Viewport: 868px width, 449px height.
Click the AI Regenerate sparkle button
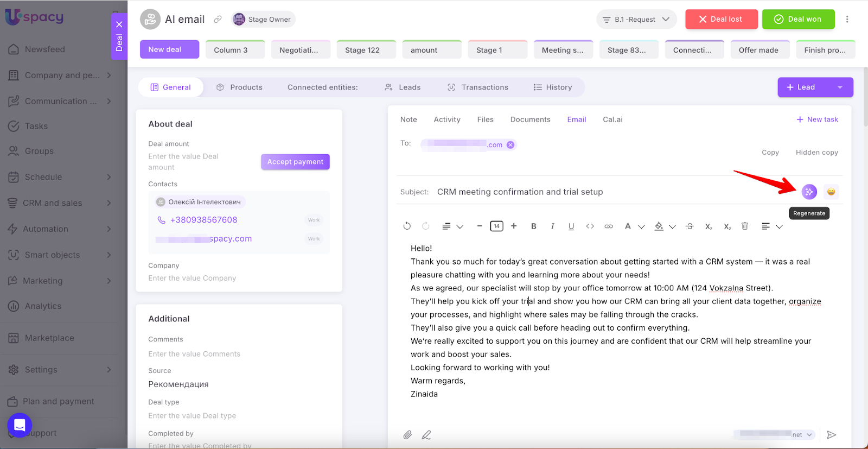(x=809, y=192)
